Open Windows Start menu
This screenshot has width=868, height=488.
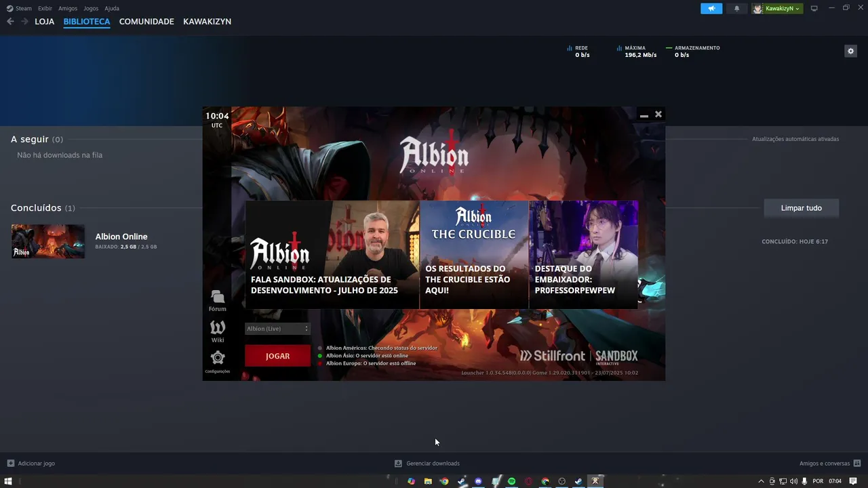click(8, 481)
